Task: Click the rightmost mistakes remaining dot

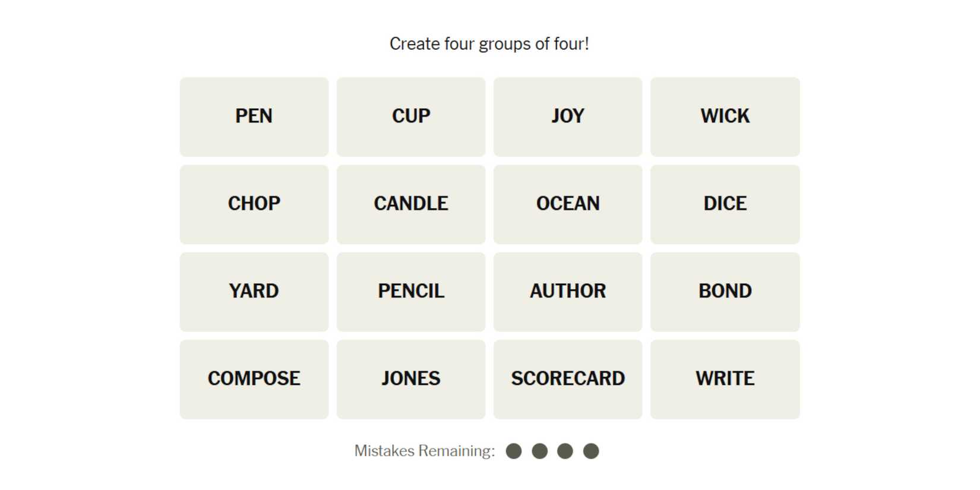Action: (x=591, y=451)
